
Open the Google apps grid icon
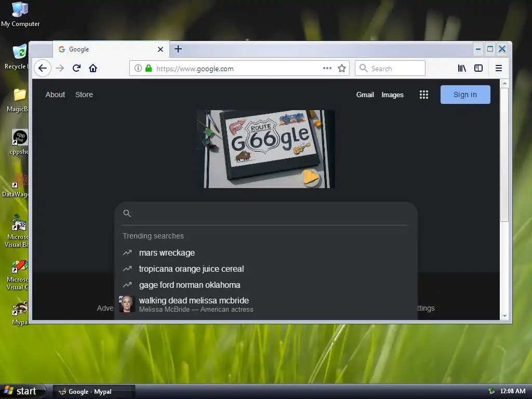tap(424, 95)
